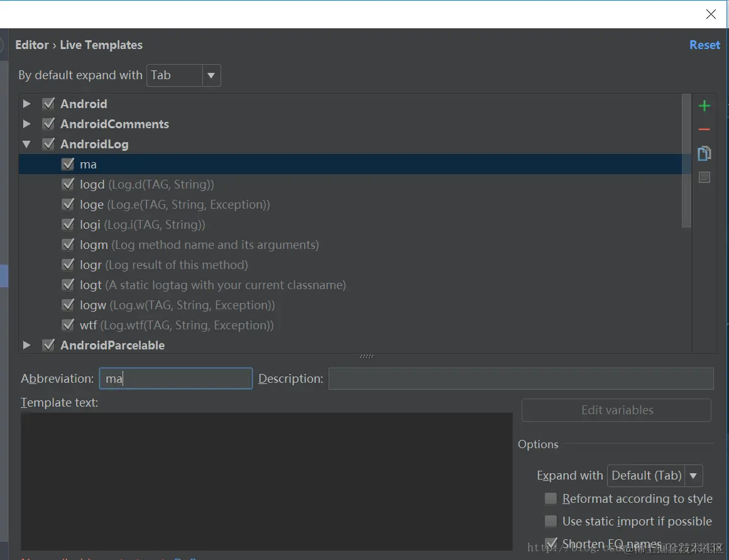729x560 pixels.
Task: Click the Reset link
Action: click(x=704, y=45)
